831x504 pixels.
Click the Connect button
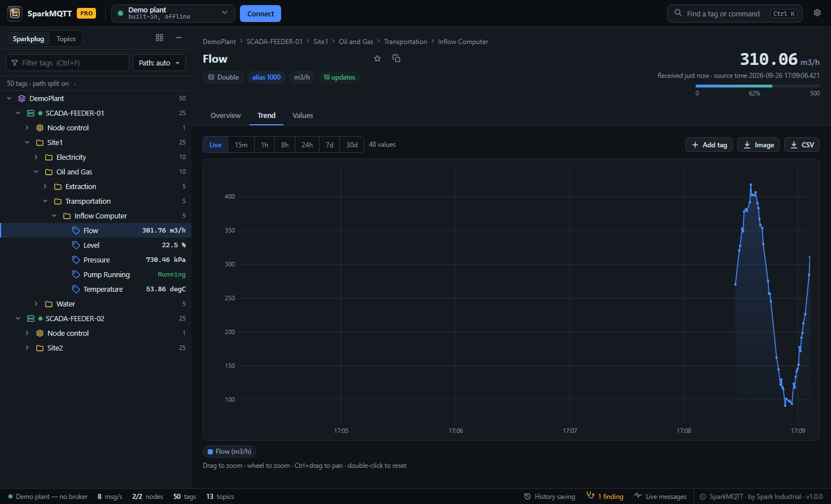[260, 14]
